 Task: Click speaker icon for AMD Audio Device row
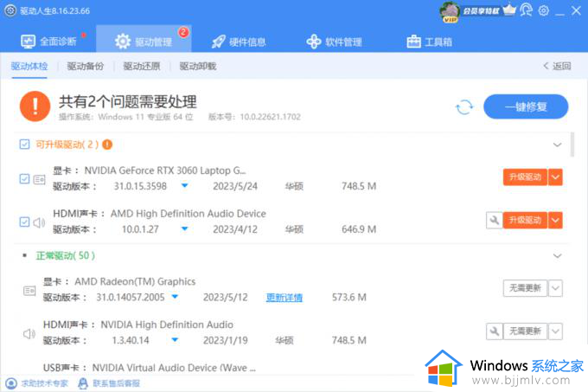[39, 222]
